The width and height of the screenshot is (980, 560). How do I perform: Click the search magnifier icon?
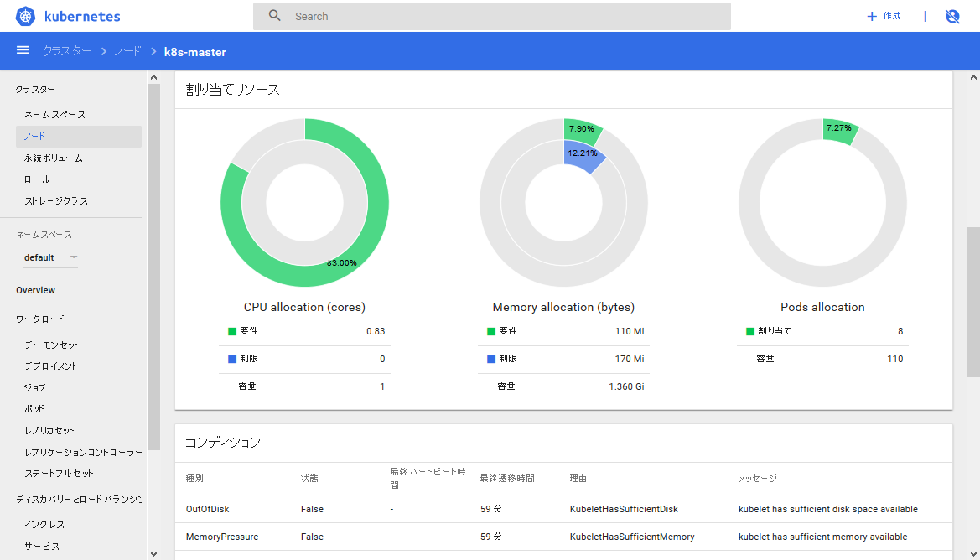(274, 16)
